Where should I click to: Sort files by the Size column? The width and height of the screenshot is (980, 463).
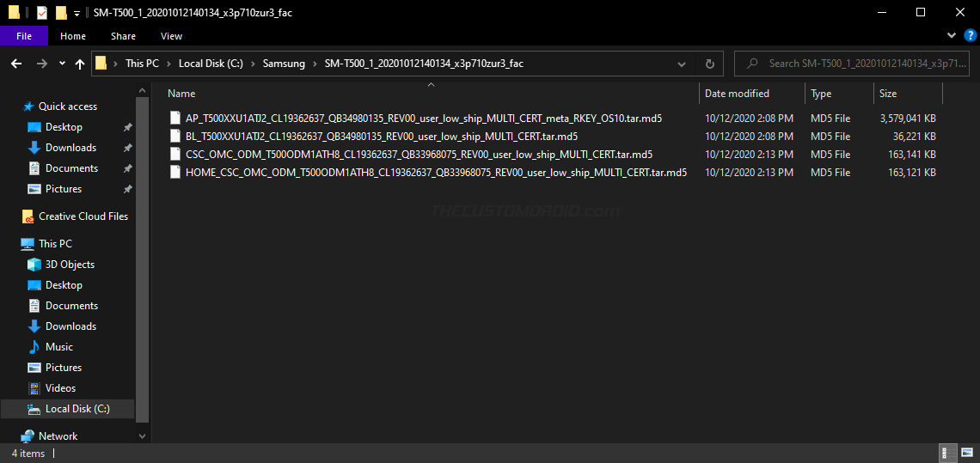(x=908, y=94)
